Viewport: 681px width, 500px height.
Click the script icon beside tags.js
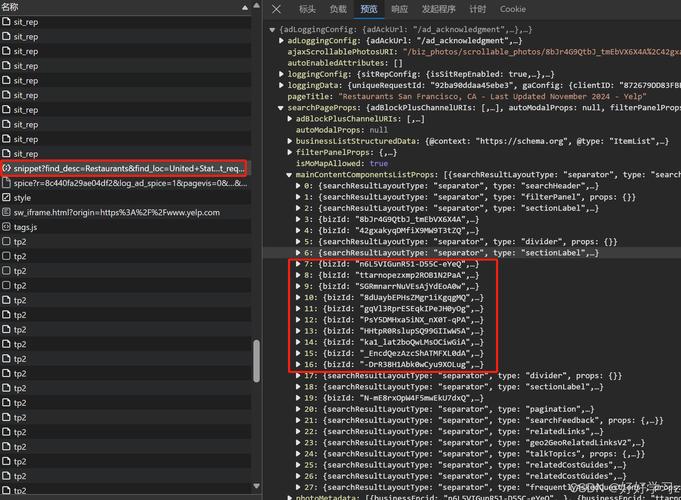(x=6, y=227)
